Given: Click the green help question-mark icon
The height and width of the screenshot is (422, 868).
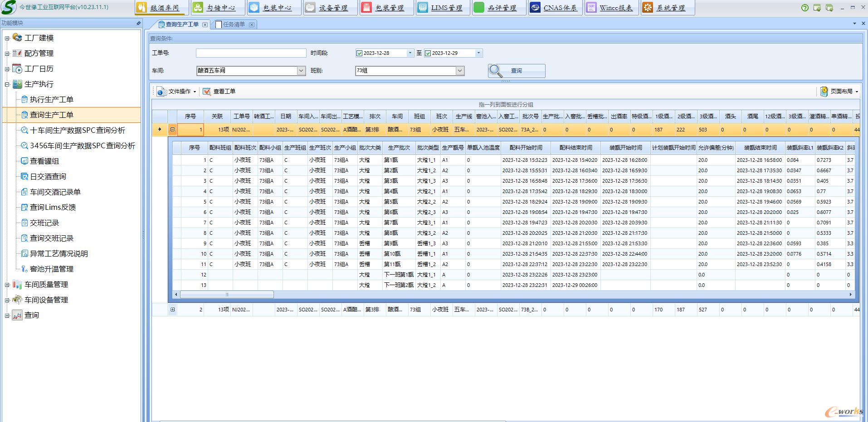Looking at the screenshot, I should pyautogui.click(x=805, y=8).
